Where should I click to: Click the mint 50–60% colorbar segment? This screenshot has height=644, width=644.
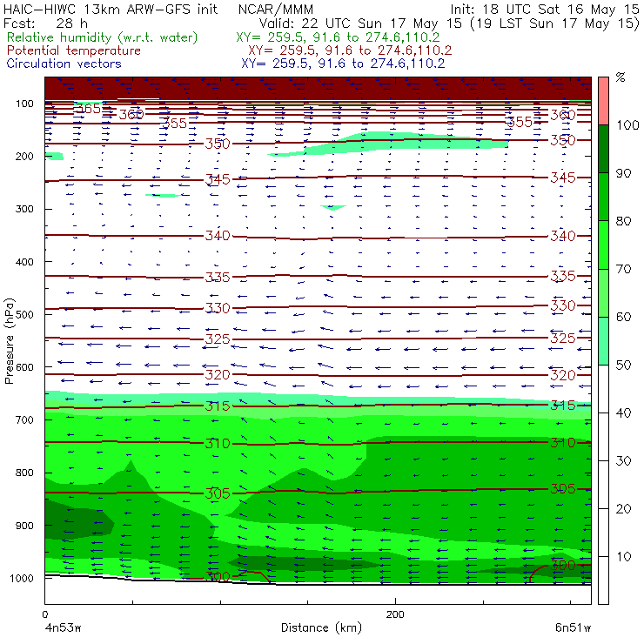[603, 341]
